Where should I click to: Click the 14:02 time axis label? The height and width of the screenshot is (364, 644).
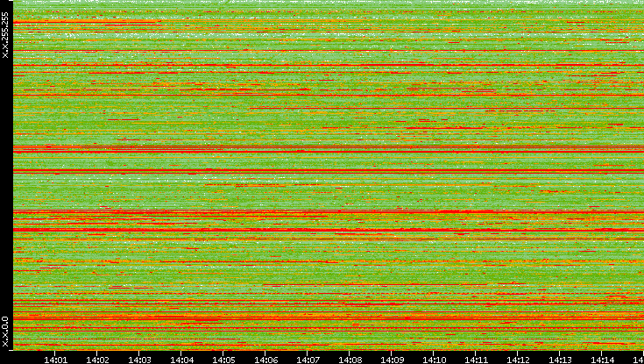pos(98,360)
